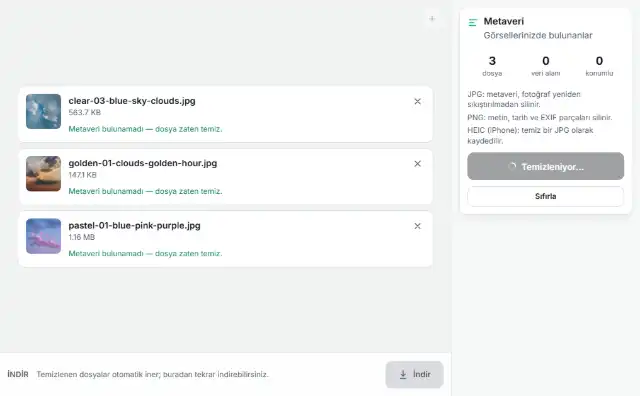The height and width of the screenshot is (396, 640).
Task: Remove pastel-01-blue-pink-purple.jpg with its X icon
Action: tap(417, 226)
